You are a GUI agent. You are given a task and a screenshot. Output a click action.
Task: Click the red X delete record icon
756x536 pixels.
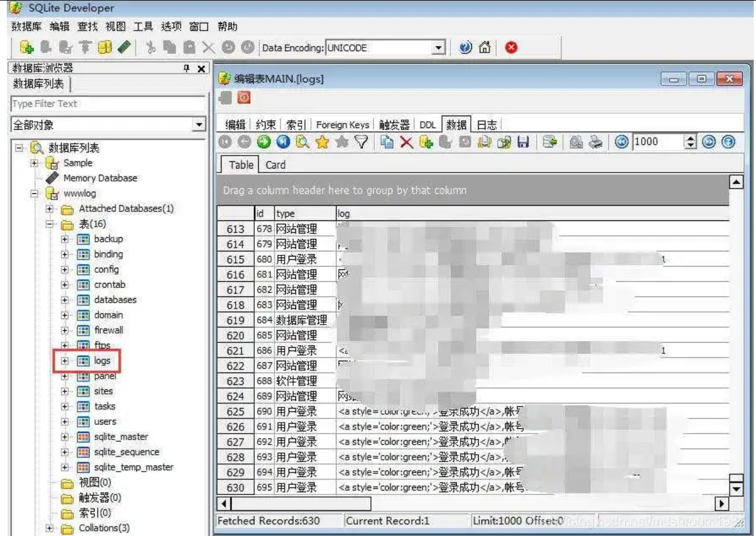[x=406, y=142]
